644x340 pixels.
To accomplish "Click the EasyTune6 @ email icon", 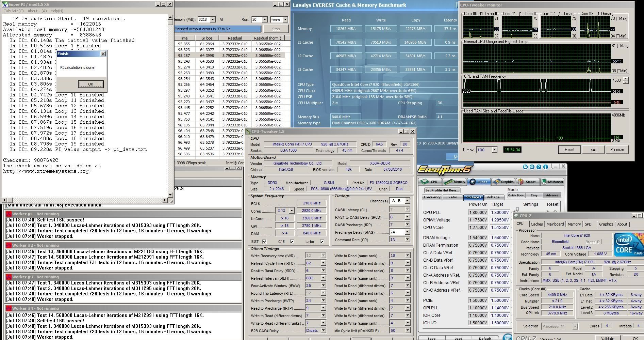I will [x=532, y=167].
